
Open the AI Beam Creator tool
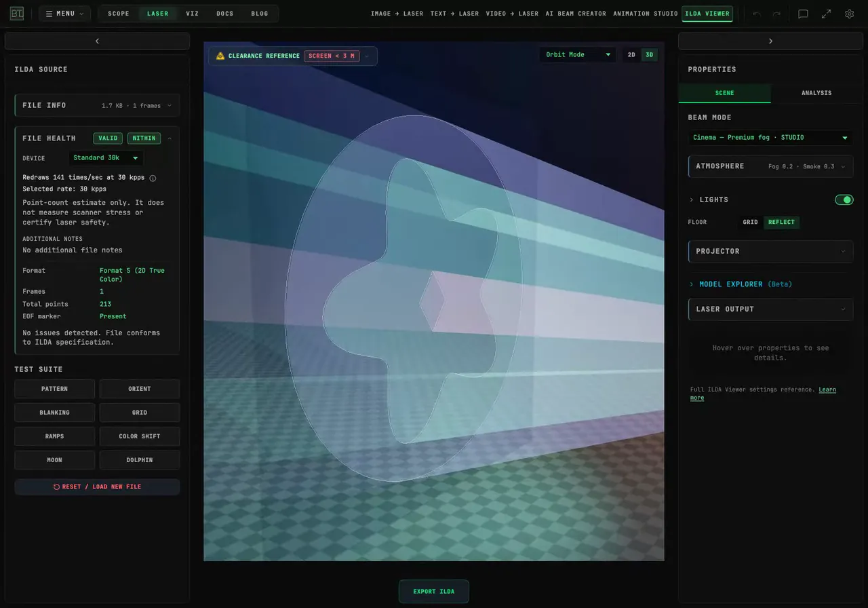[576, 14]
